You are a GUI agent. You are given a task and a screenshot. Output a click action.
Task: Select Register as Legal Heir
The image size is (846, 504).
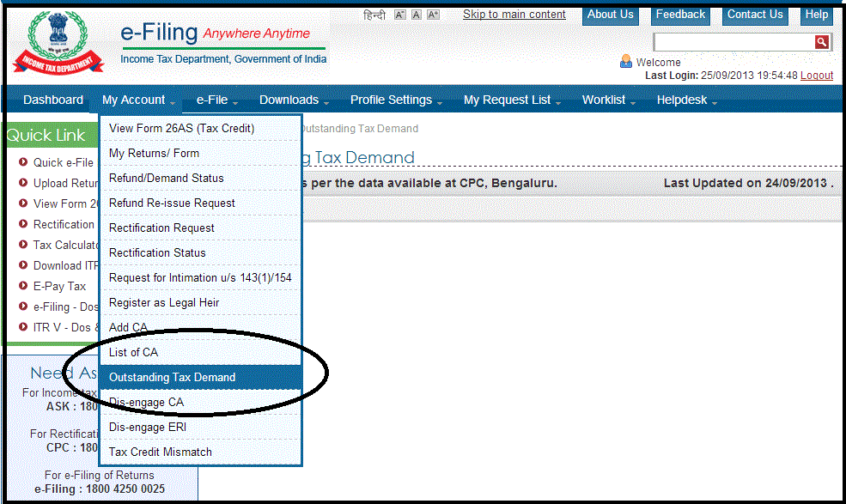(x=200, y=302)
